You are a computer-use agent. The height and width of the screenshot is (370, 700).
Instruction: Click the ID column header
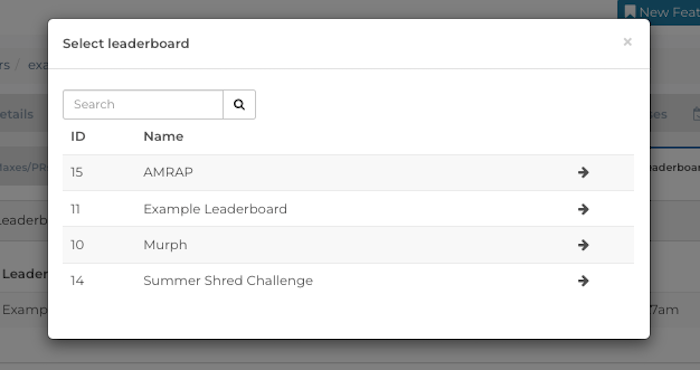click(78, 137)
